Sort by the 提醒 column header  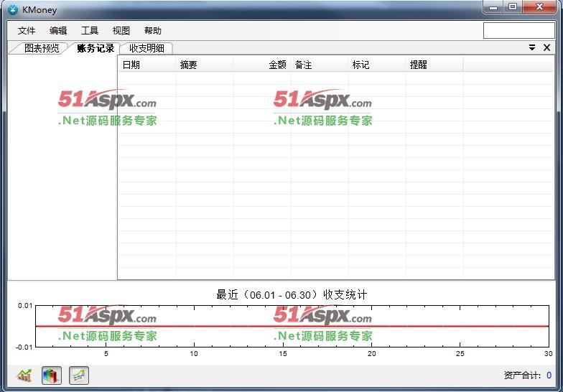click(x=434, y=65)
